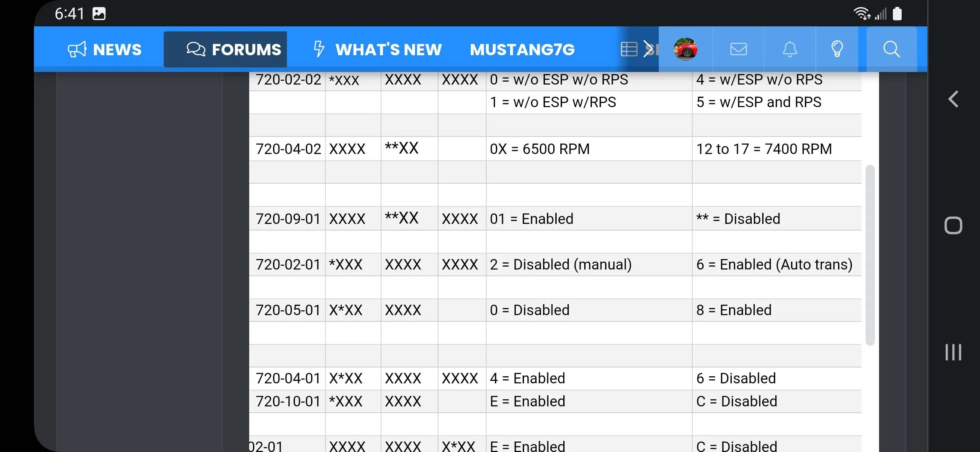The image size is (980, 452).
Task: Open the inbox envelope icon
Action: coord(738,49)
